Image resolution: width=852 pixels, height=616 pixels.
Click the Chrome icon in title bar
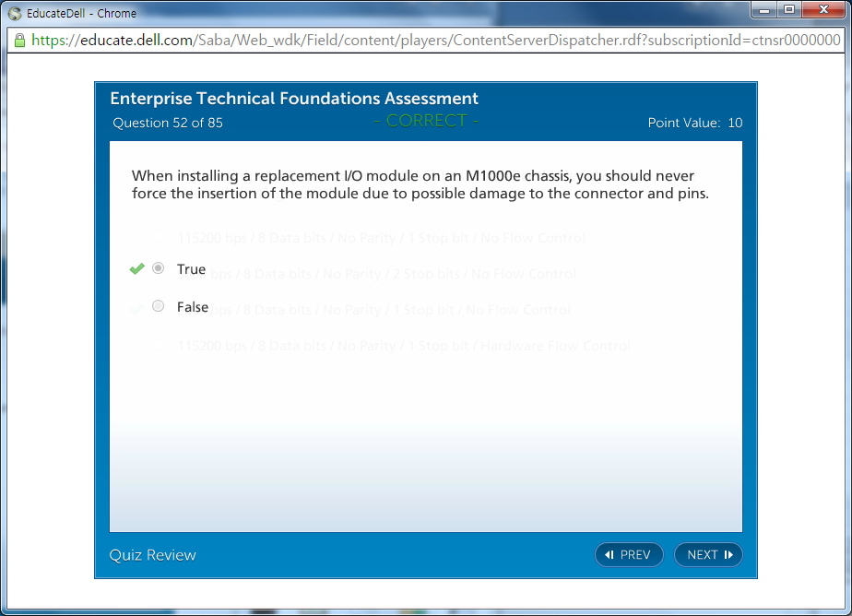coord(15,14)
